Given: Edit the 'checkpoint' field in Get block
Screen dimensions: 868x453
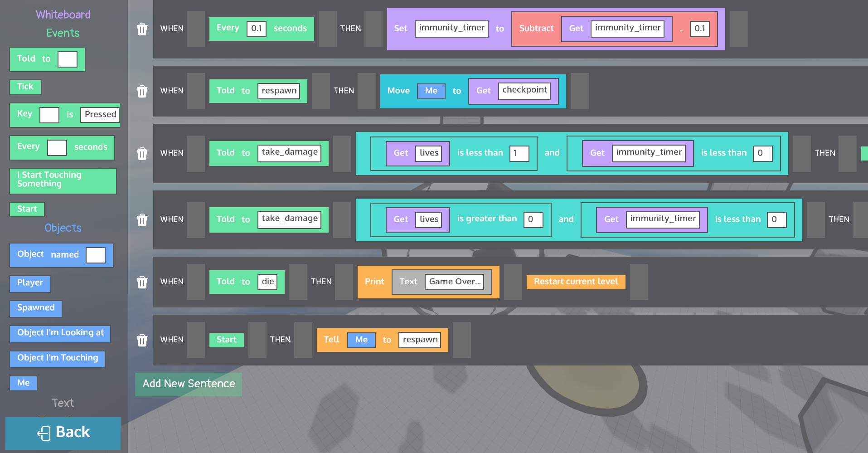Looking at the screenshot, I should point(524,91).
